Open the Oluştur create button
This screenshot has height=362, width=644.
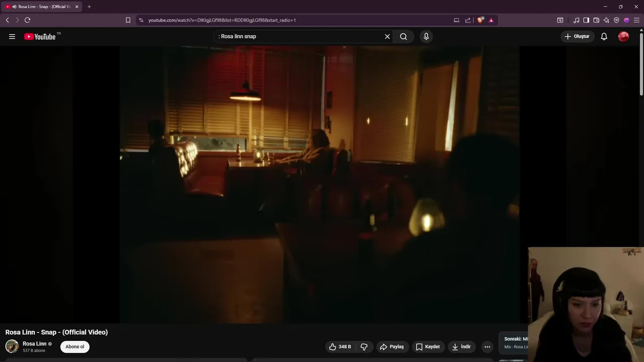click(x=577, y=36)
